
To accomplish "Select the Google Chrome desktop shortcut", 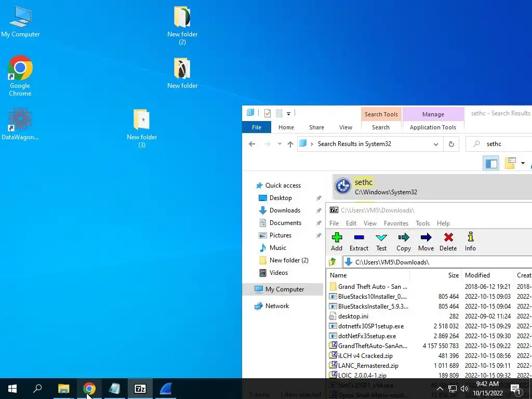I will tap(20, 76).
